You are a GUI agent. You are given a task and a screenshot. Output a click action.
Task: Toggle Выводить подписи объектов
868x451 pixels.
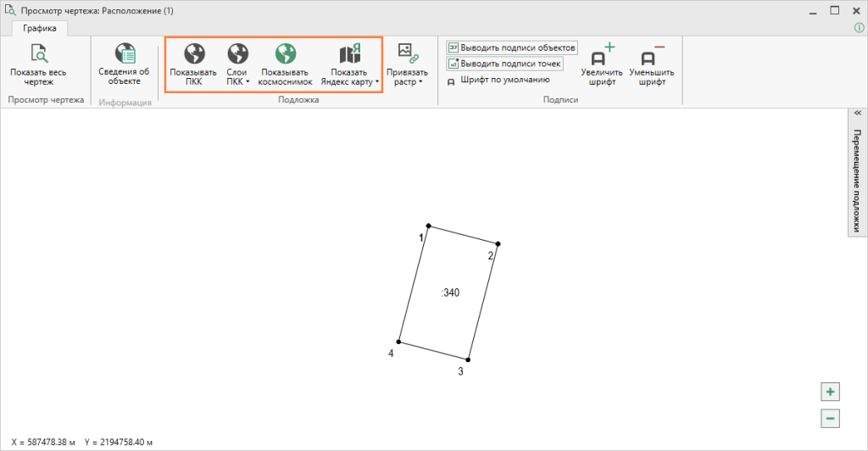(512, 47)
